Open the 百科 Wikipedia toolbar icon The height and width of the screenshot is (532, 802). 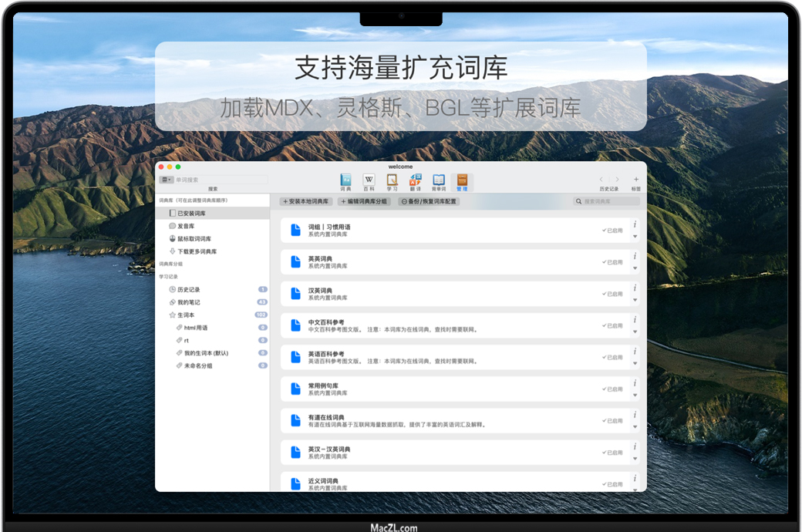pyautogui.click(x=369, y=180)
